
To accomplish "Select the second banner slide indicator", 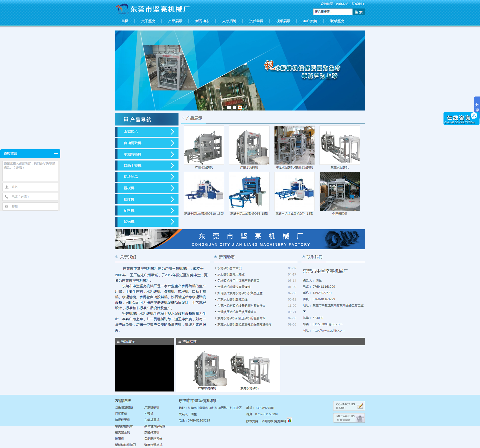I will 234,107.
